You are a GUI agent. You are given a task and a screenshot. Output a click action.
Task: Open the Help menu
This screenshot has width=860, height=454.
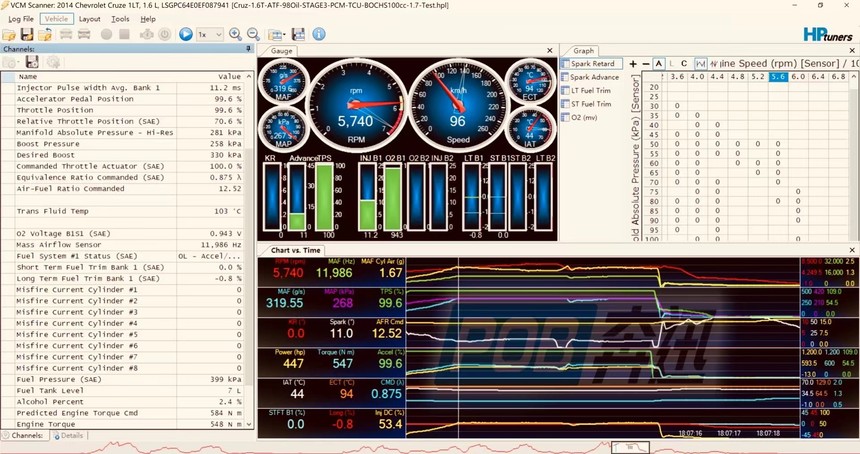point(148,19)
